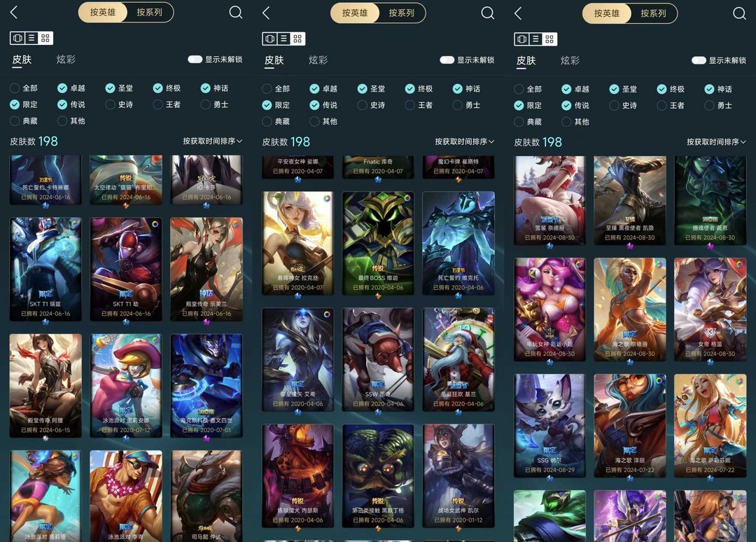756x542 pixels.
Task: Open 电玩女神 厄运小姐 skin card
Action: 549,310
